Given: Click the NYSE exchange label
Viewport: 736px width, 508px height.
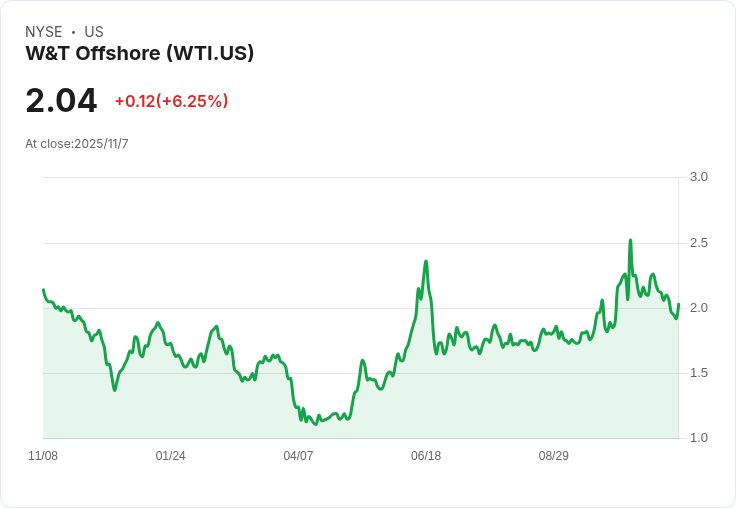Looking at the screenshot, I should click(44, 32).
